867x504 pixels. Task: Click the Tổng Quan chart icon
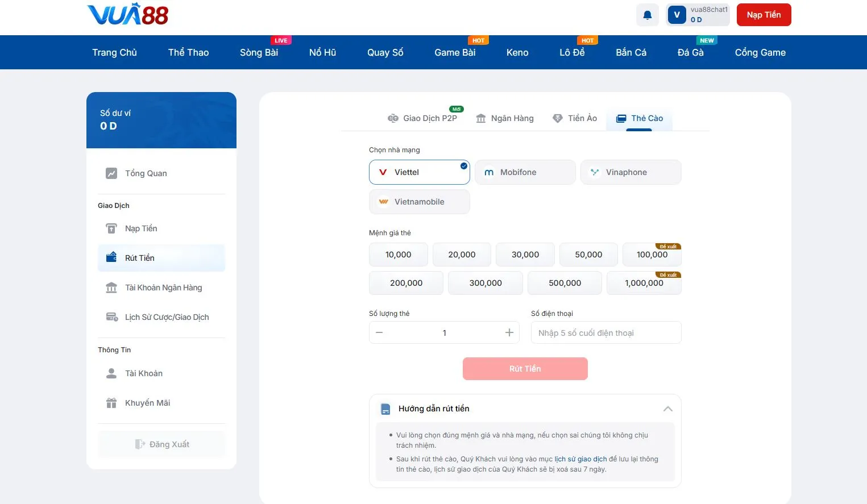tap(111, 173)
